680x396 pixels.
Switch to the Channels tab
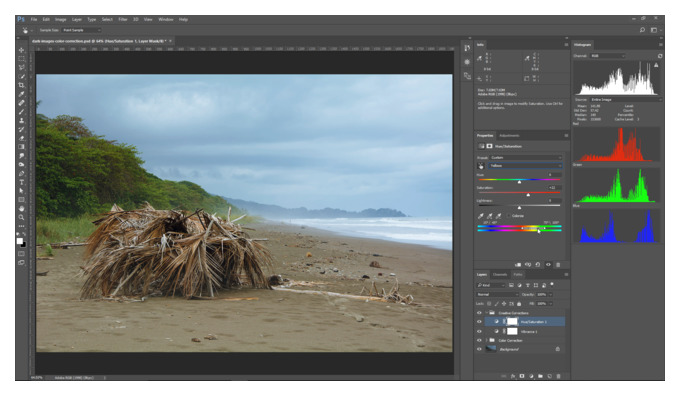500,275
